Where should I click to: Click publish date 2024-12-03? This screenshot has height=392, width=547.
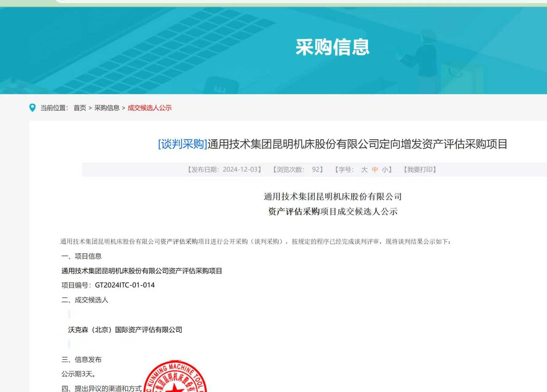click(240, 170)
